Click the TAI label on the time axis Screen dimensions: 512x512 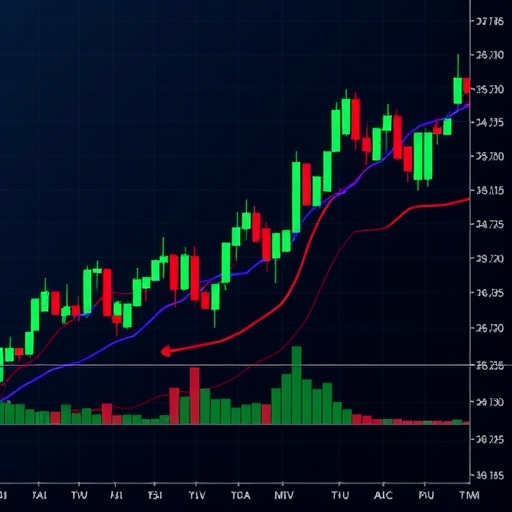pyautogui.click(x=39, y=495)
